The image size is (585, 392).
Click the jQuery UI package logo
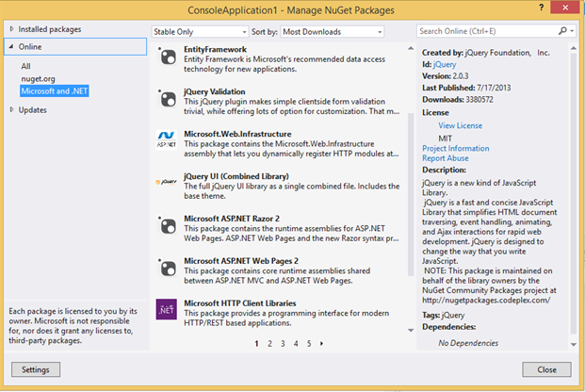point(167,182)
